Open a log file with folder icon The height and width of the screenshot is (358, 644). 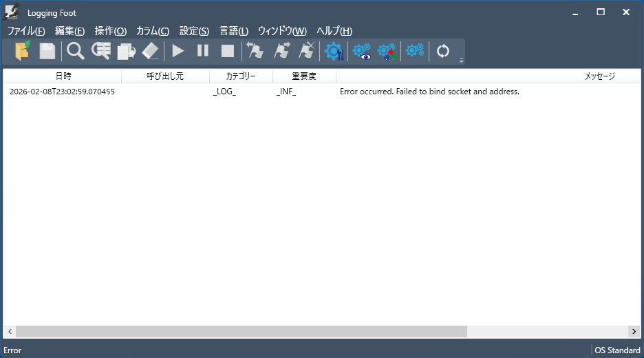23,51
